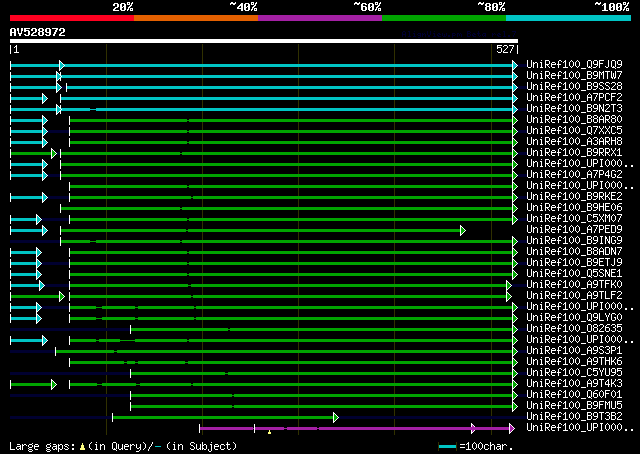Click the green arrowhead ending the A7PED9 alignment
Screen dimensions: 640x454
pos(462,230)
